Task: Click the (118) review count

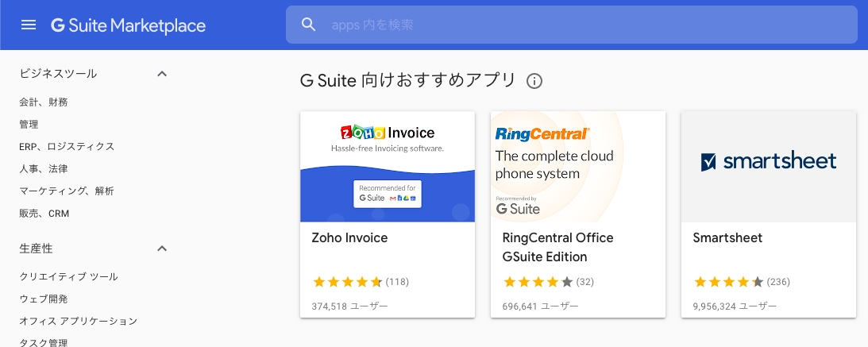Action: coord(397,282)
